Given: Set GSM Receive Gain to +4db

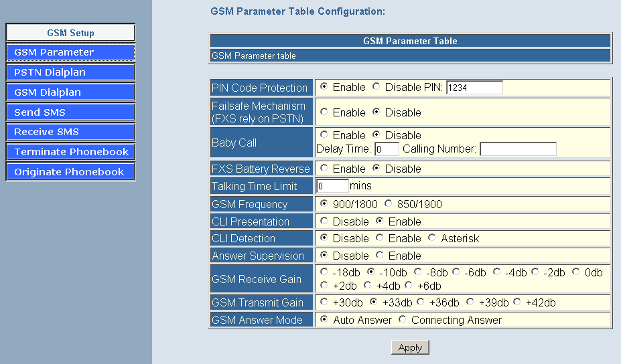Looking at the screenshot, I should point(368,285).
